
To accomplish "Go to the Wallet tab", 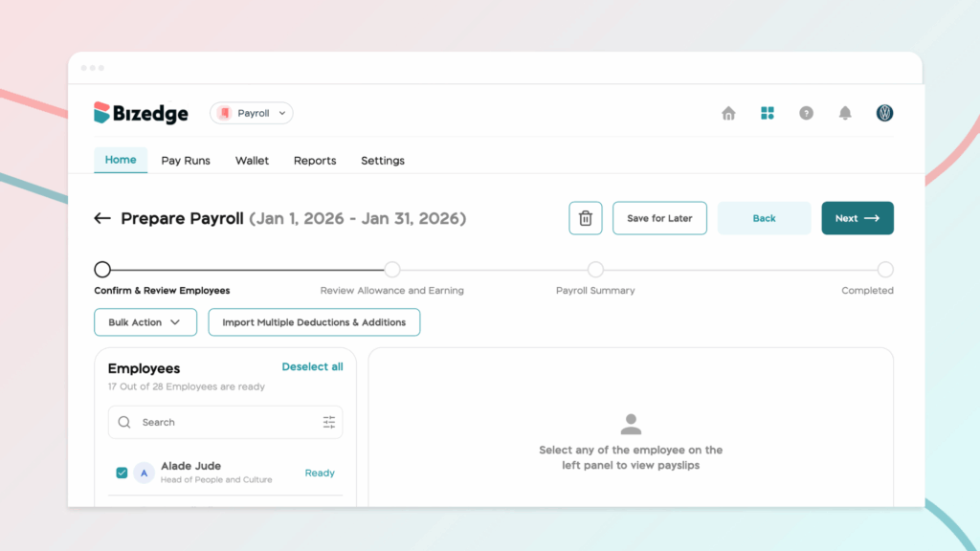I will coord(253,161).
